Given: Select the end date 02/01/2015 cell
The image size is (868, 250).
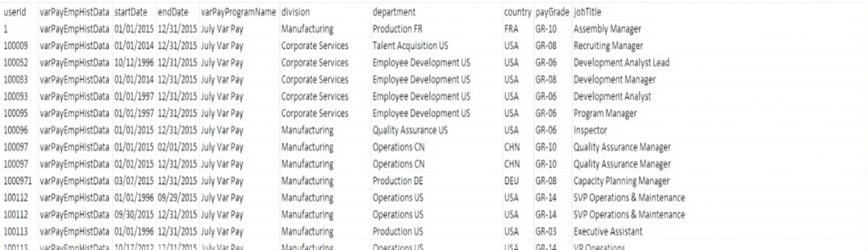Looking at the screenshot, I should pyautogui.click(x=177, y=148).
